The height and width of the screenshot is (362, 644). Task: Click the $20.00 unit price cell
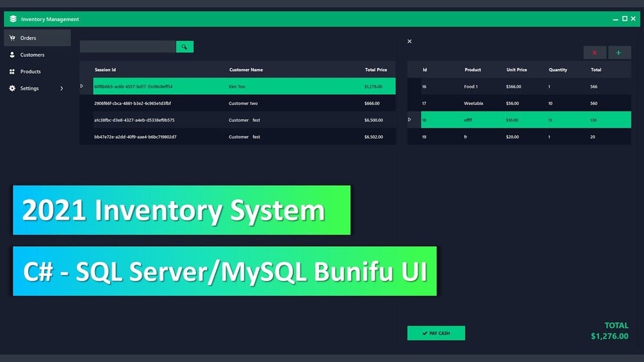(x=512, y=137)
